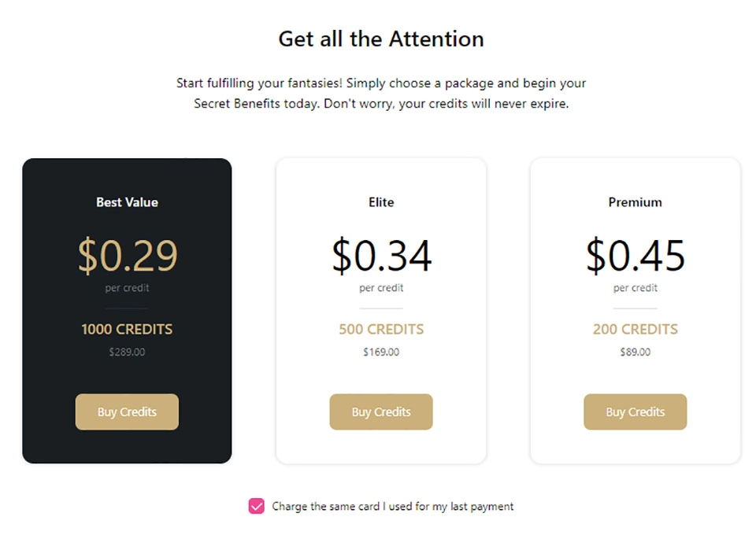Click the $289.00 total price text
The width and height of the screenshot is (756, 539).
(x=127, y=352)
